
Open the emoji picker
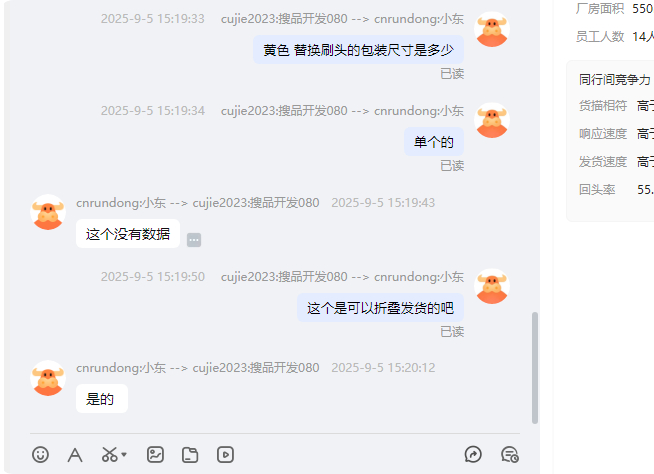click(x=40, y=454)
